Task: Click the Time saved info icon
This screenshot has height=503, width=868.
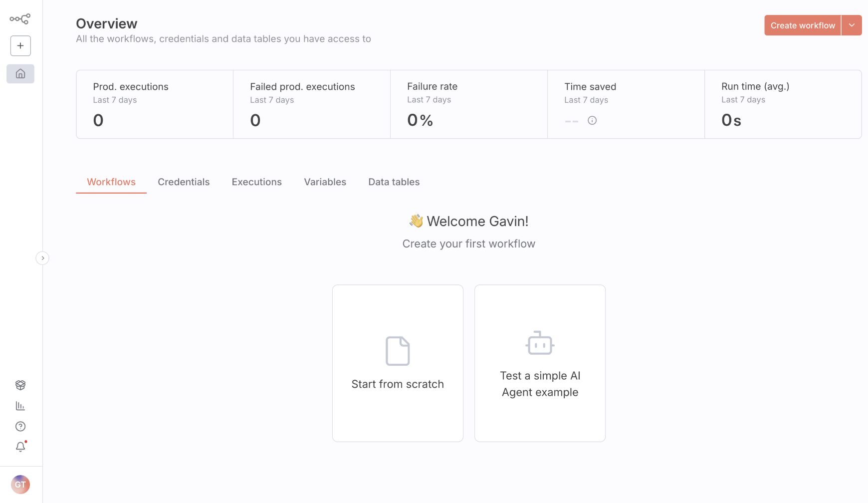Action: [x=592, y=120]
